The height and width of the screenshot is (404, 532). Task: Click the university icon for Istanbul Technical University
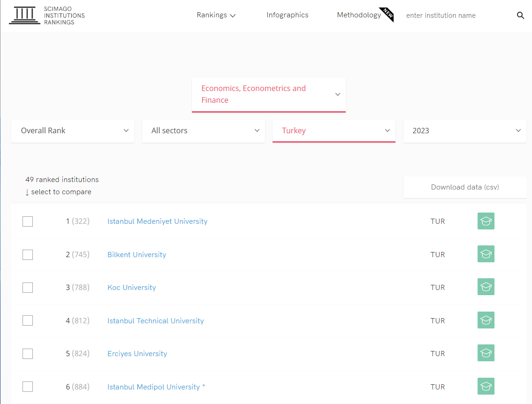pos(486,320)
